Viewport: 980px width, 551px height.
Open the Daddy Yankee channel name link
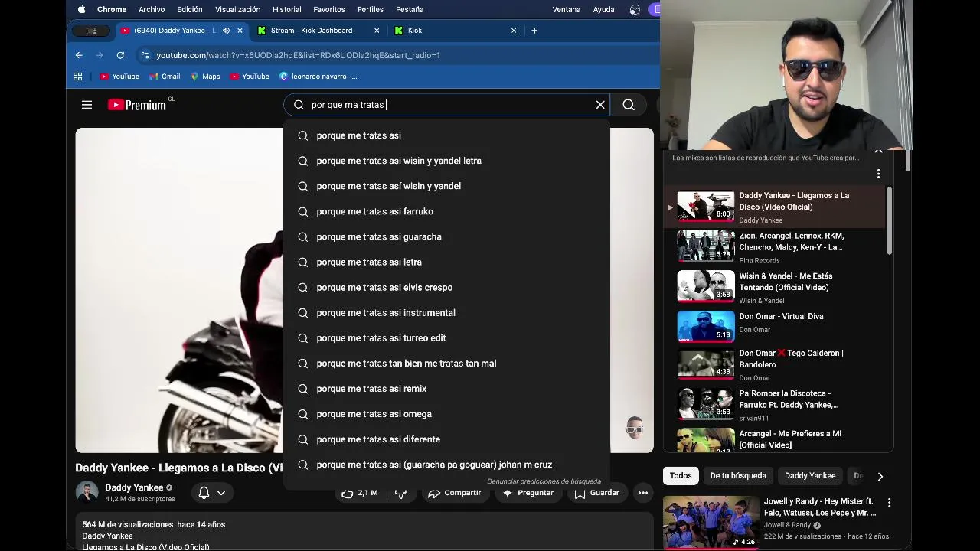click(134, 487)
